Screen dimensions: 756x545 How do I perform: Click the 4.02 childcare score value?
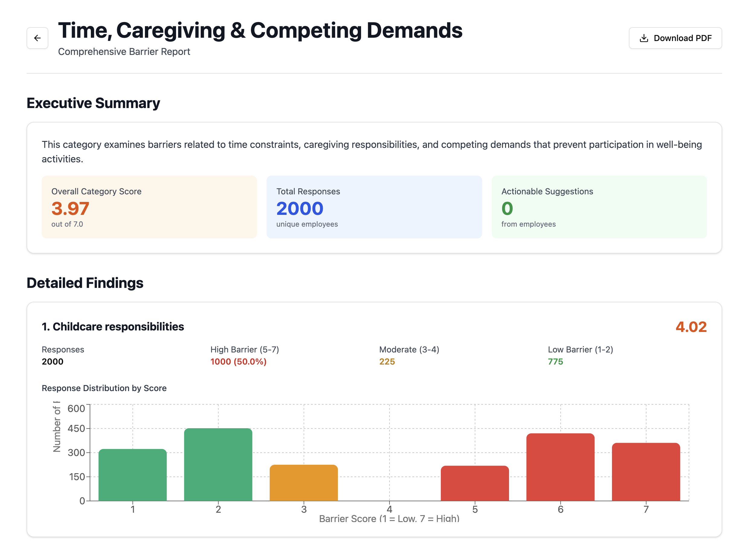tap(691, 327)
